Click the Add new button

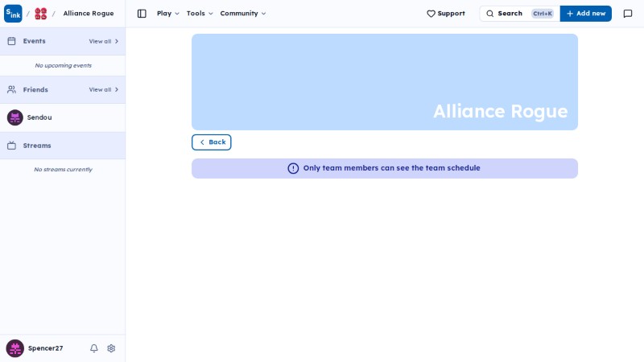point(586,14)
